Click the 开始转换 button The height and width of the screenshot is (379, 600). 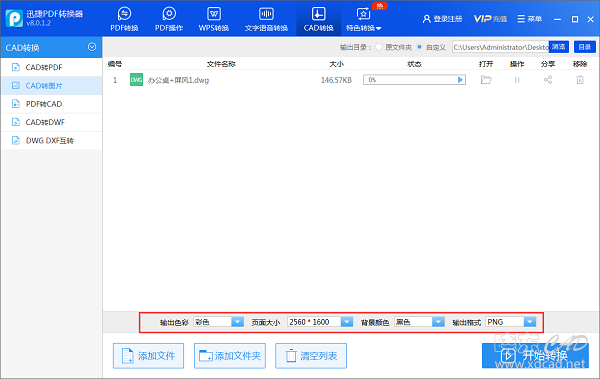tap(535, 356)
